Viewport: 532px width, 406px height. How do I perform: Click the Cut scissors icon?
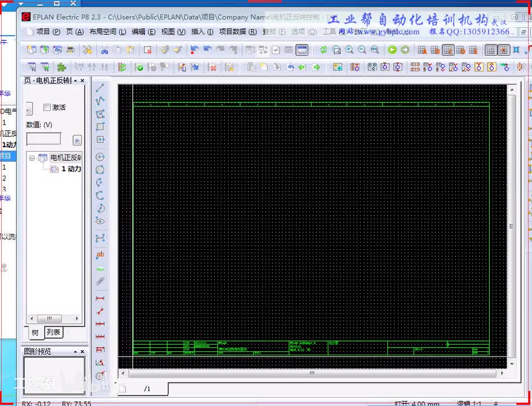(x=104, y=50)
